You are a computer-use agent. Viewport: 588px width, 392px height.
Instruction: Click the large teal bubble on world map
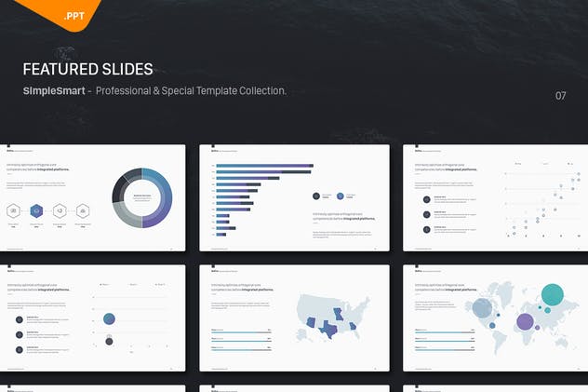pyautogui.click(x=552, y=294)
